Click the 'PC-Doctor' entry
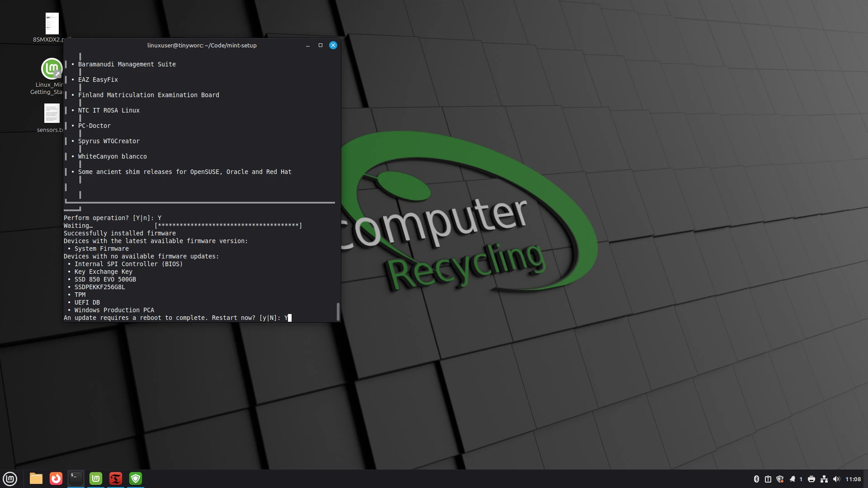Image resolution: width=868 pixels, height=488 pixels. [94, 126]
